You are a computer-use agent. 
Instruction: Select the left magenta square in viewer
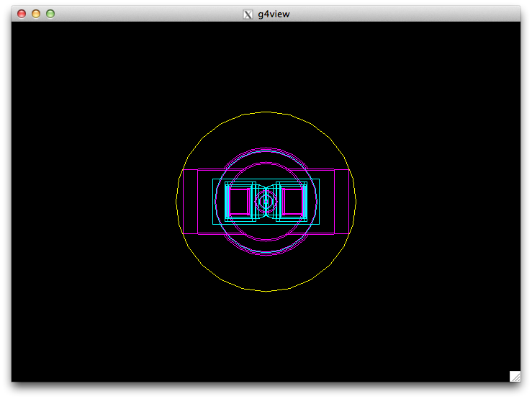[x=239, y=202]
